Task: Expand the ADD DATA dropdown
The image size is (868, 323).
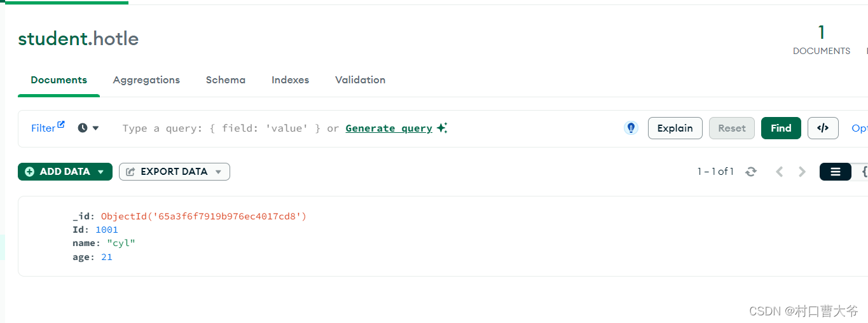Action: click(x=100, y=172)
